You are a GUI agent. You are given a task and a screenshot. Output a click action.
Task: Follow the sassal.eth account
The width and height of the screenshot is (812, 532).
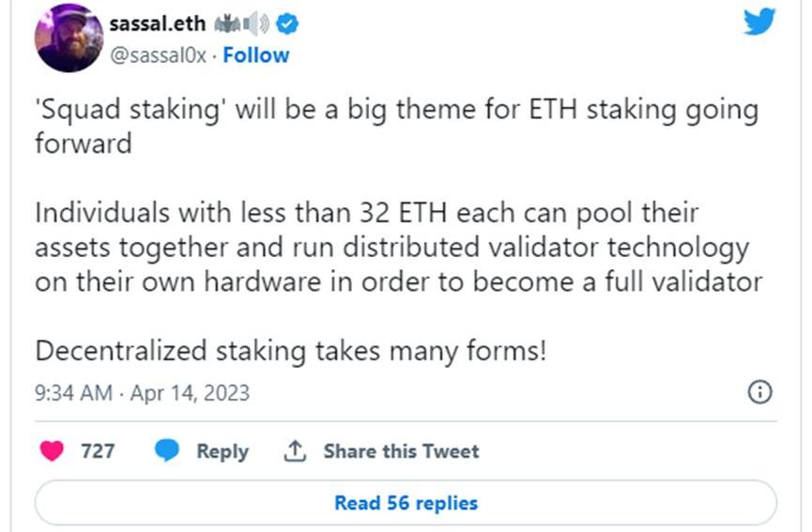pos(256,55)
